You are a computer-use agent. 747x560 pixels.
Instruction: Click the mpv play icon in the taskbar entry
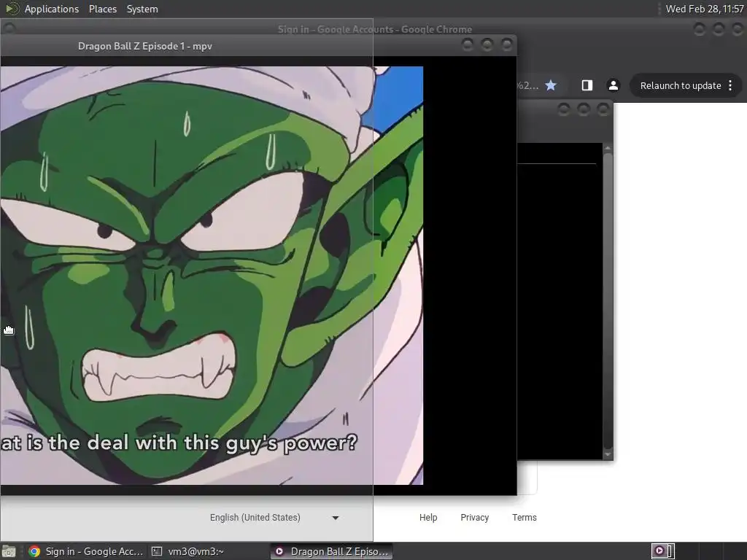[279, 551]
